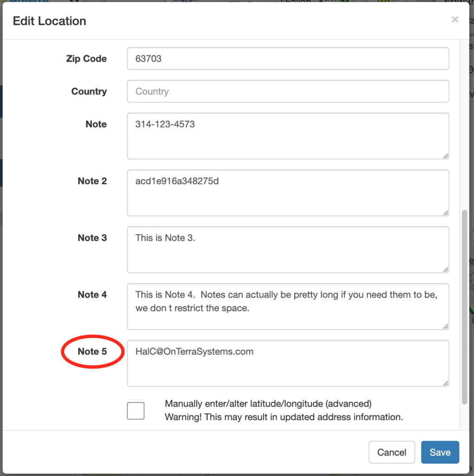Close the Edit Location dialog
The height and width of the screenshot is (476, 474).
[x=454, y=20]
